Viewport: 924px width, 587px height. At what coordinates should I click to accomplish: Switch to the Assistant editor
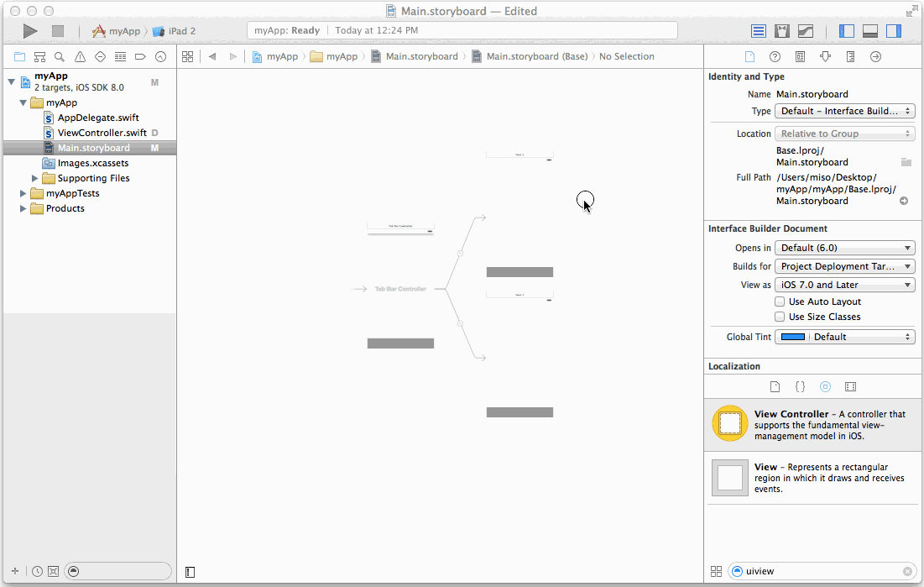(x=781, y=30)
